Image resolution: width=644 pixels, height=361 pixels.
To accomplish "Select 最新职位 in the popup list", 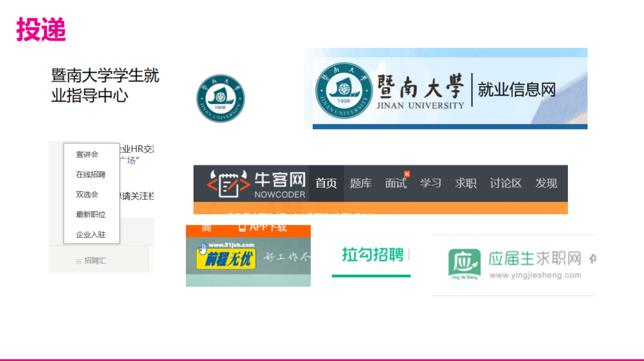I will pyautogui.click(x=91, y=215).
